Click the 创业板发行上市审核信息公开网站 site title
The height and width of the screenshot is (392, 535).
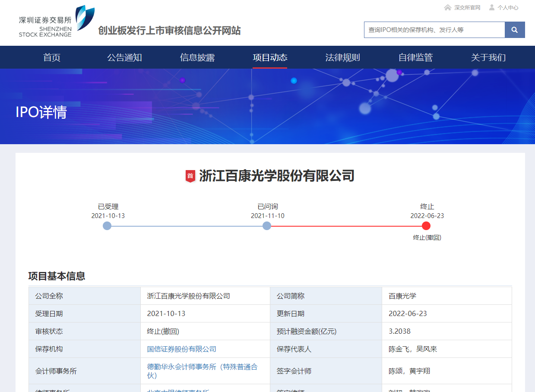[x=169, y=31]
